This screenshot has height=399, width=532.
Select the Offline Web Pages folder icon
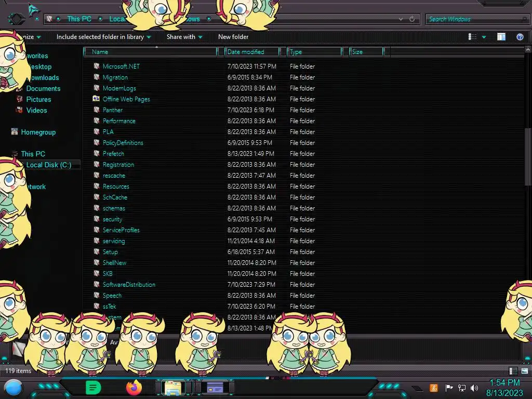coord(96,99)
